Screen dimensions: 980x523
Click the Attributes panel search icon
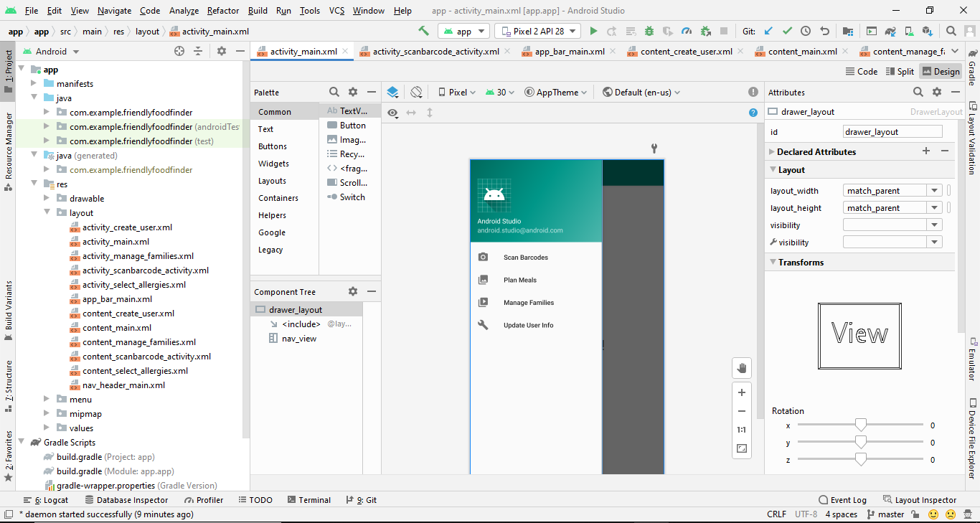point(918,92)
